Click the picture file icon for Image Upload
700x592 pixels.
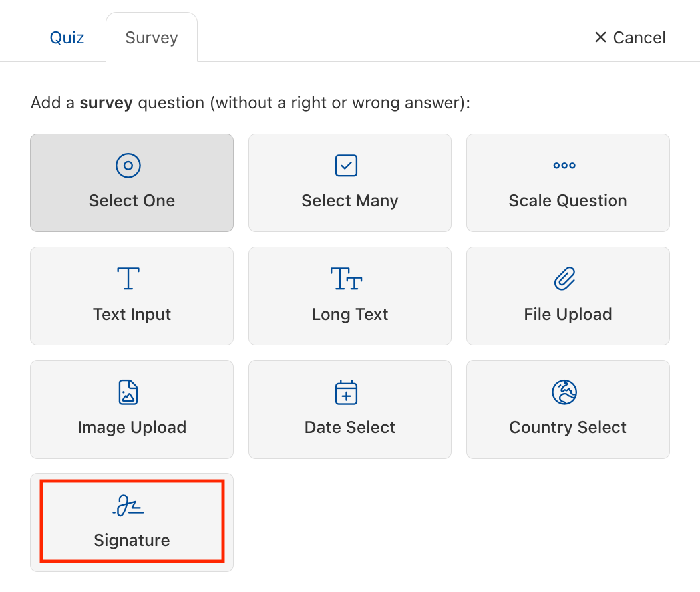[128, 392]
